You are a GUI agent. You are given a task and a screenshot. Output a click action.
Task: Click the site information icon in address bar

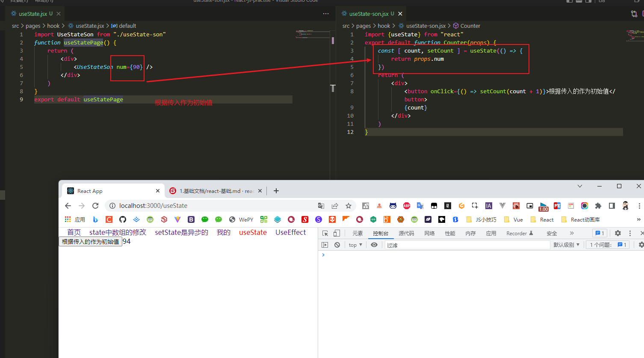tap(112, 206)
